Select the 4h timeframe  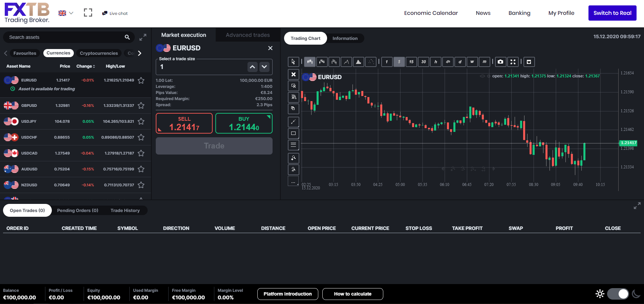click(x=448, y=62)
